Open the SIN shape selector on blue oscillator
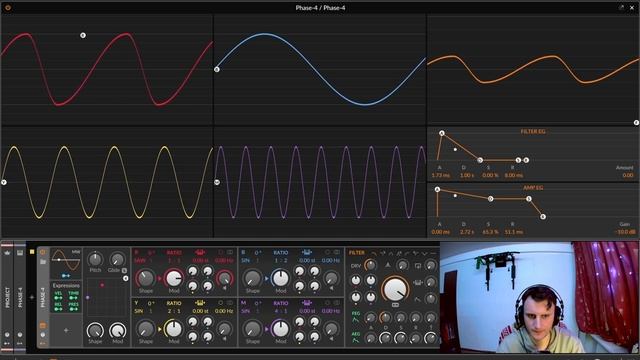640x360 pixels. pyautogui.click(x=246, y=260)
